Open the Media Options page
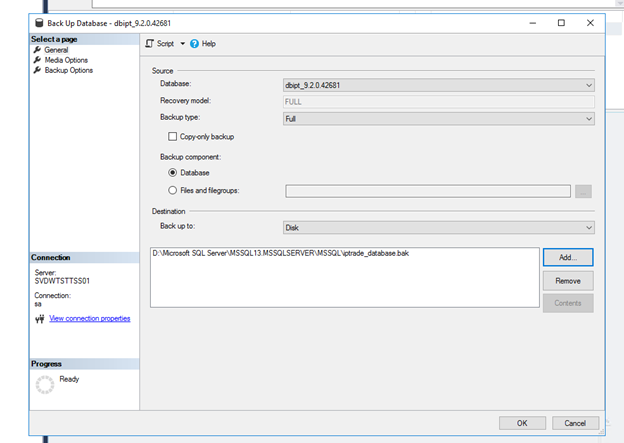The height and width of the screenshot is (443, 624). [66, 60]
